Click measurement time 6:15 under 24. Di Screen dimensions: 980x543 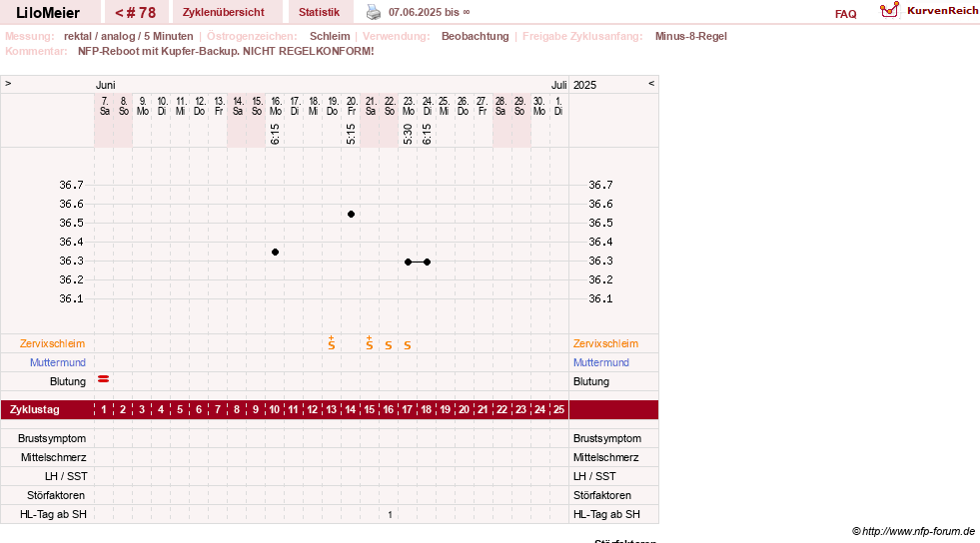click(427, 134)
